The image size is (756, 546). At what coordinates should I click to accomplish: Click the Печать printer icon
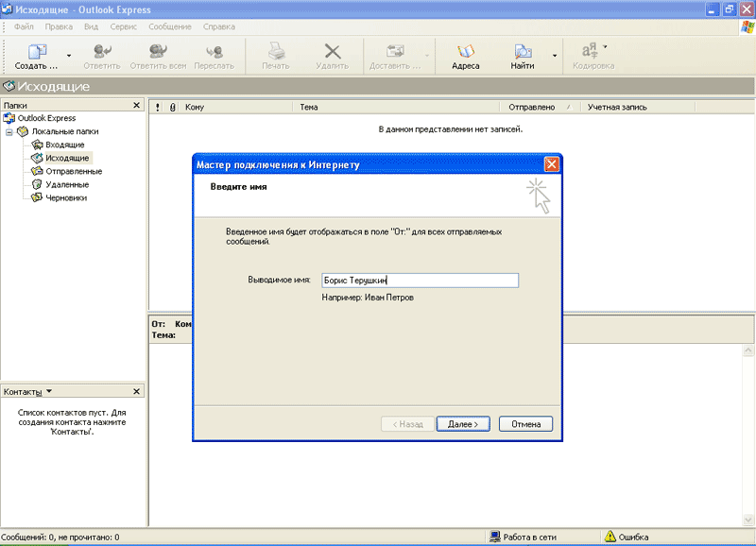point(276,51)
